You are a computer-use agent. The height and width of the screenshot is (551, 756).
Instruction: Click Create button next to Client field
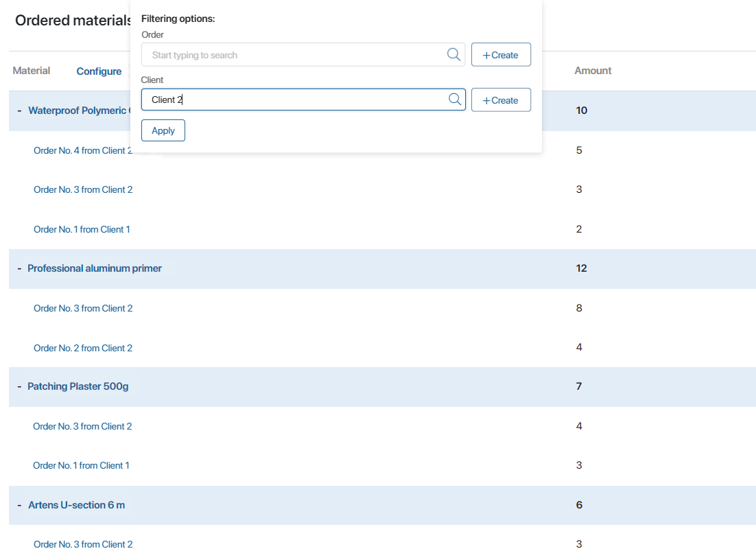pos(501,100)
